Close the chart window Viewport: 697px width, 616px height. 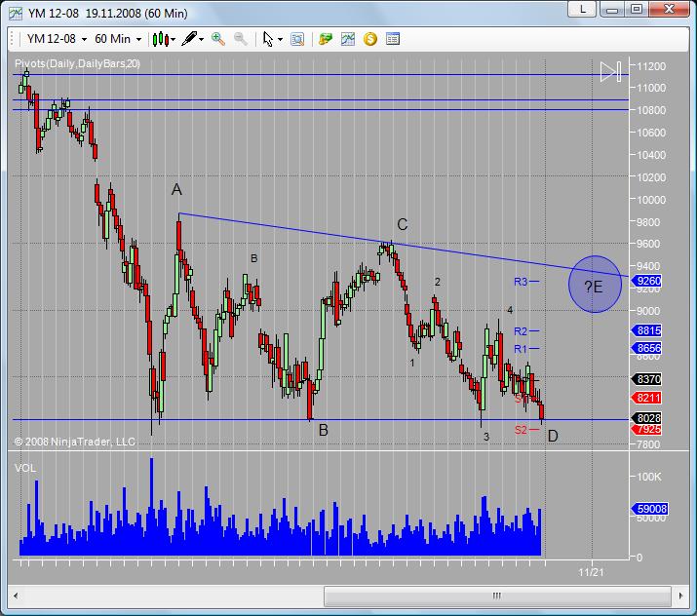pos(669,10)
